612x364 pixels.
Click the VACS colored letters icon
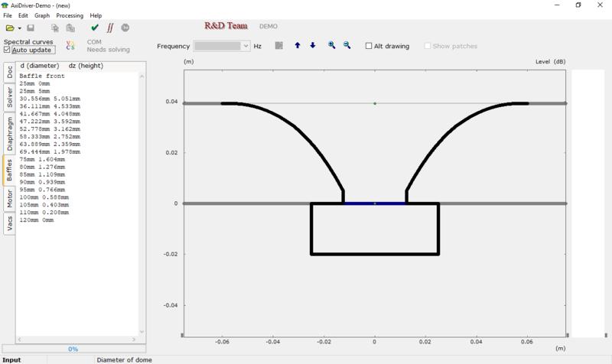pos(70,45)
